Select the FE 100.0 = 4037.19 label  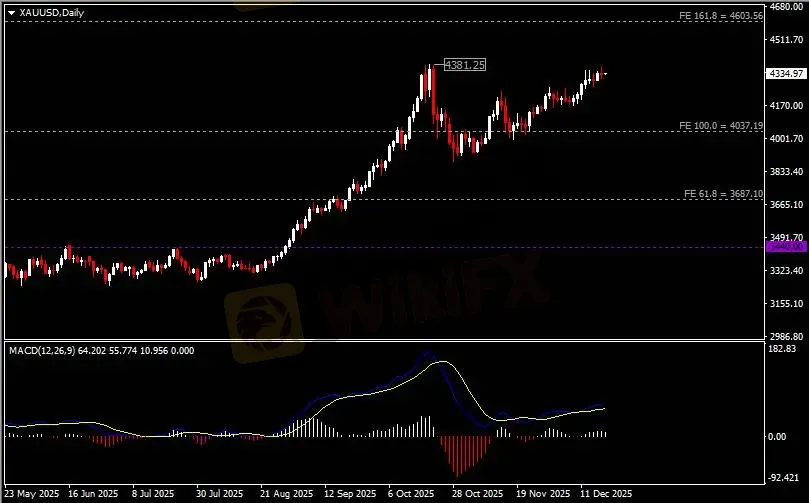point(721,125)
